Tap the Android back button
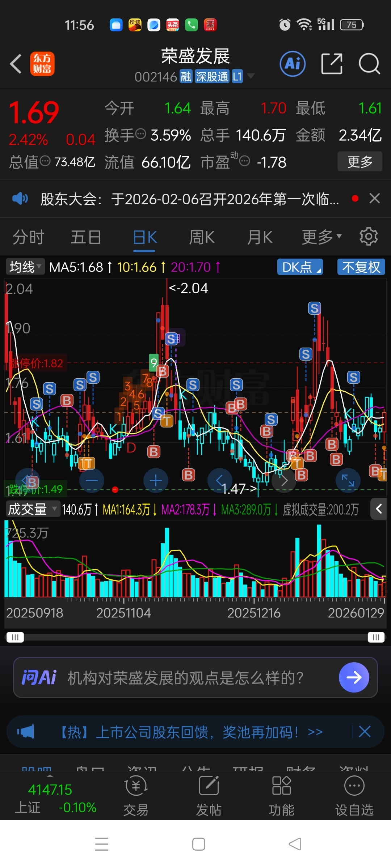The width and height of the screenshot is (391, 868). point(295,844)
